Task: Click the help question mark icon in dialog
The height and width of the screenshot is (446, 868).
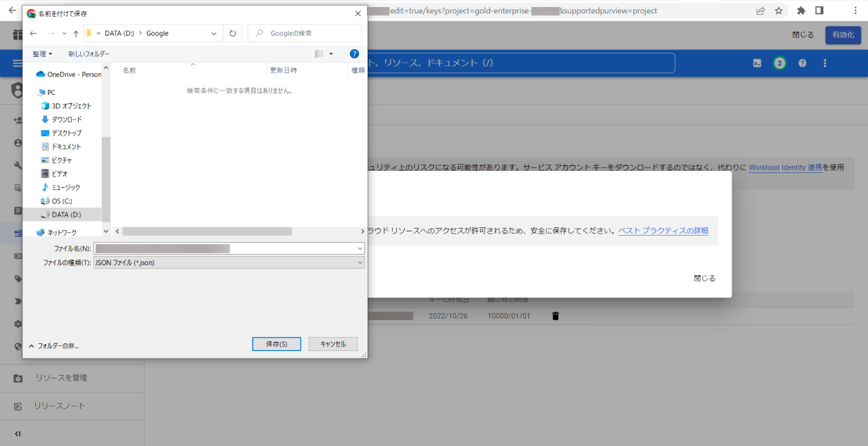Action: click(354, 53)
